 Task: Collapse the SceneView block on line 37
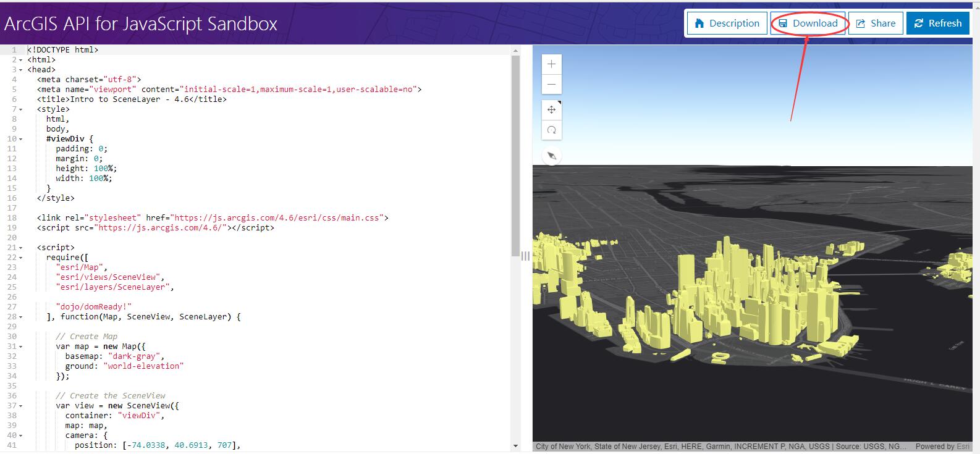(x=20, y=406)
